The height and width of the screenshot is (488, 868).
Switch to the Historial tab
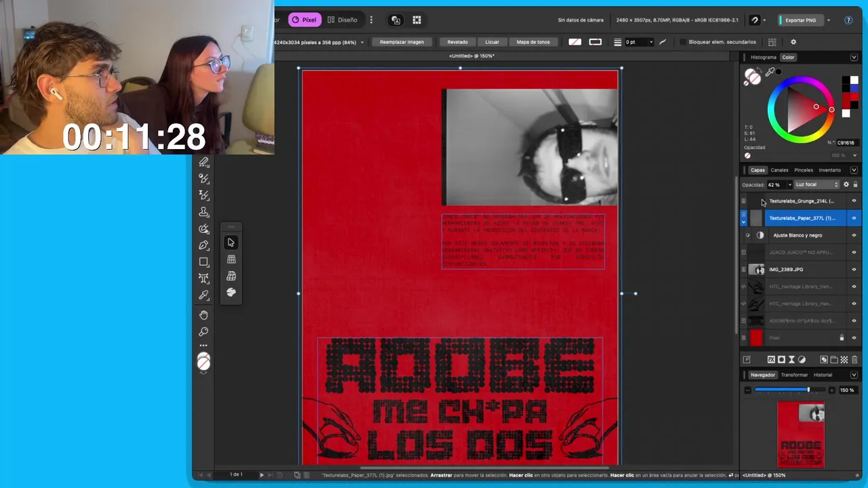823,375
